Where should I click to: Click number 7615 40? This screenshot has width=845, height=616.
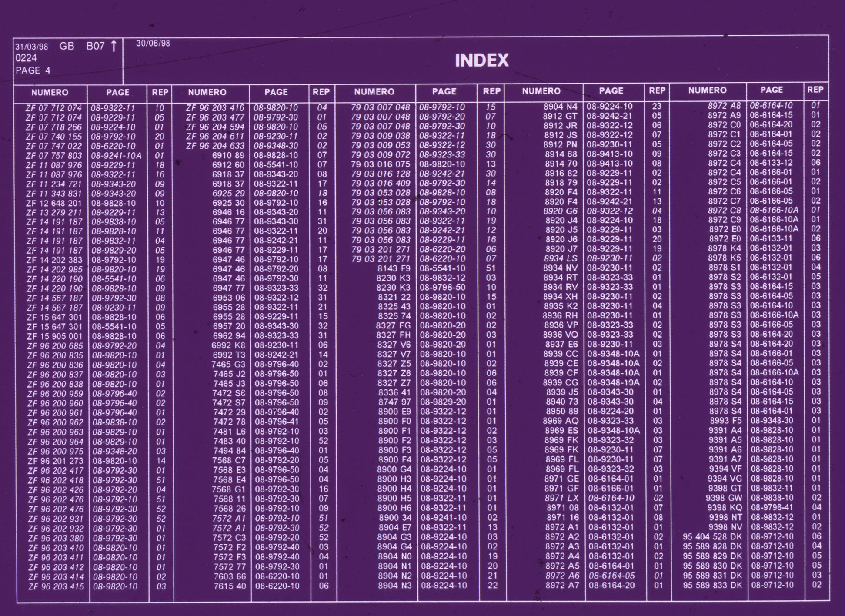tap(230, 586)
